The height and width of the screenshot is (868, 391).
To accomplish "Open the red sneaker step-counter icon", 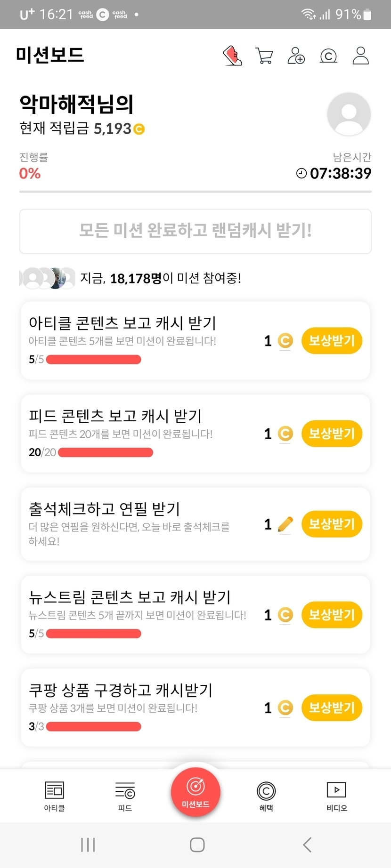I will [232, 56].
